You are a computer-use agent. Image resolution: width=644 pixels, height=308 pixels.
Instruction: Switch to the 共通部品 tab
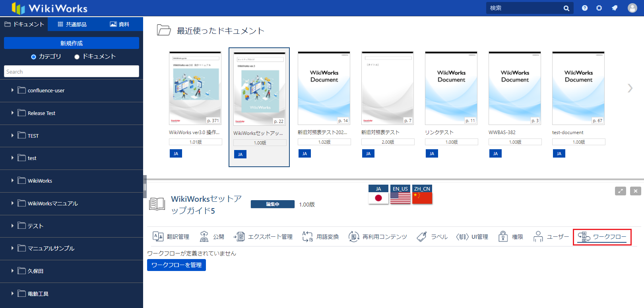tap(72, 24)
